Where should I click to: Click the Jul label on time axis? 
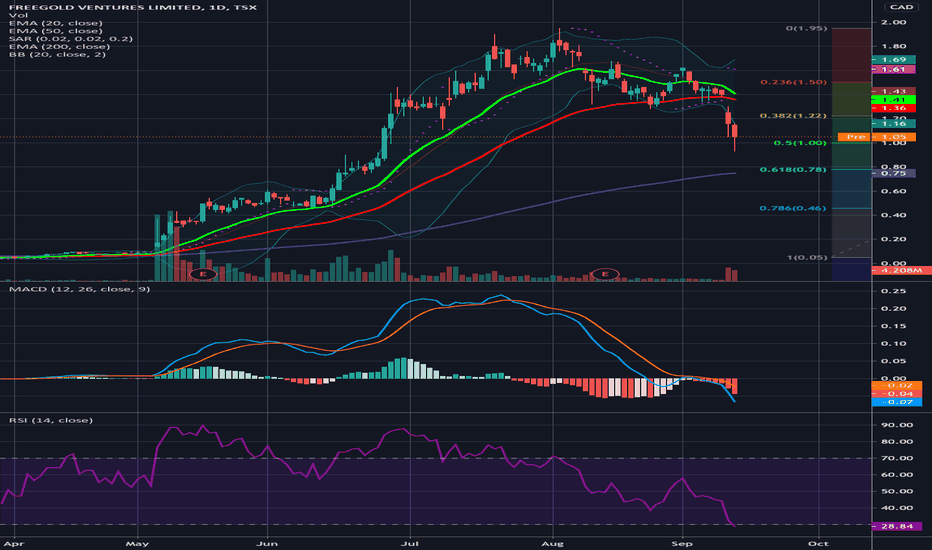(410, 544)
